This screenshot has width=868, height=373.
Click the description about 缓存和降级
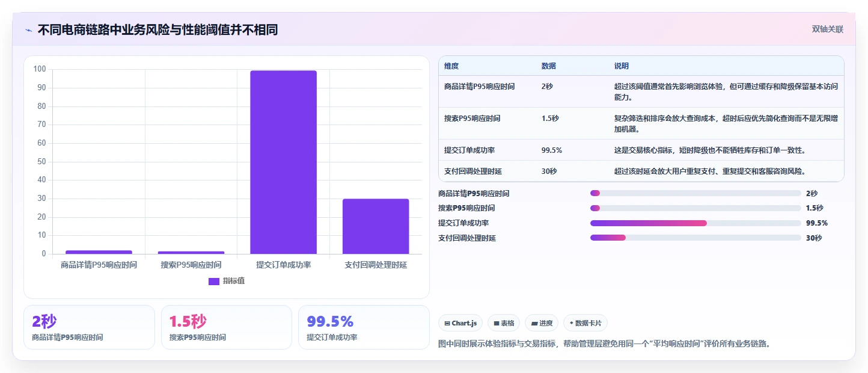(726, 92)
